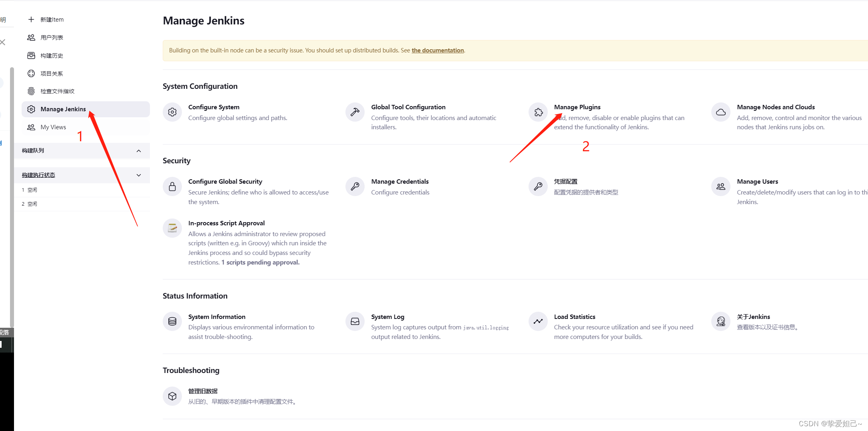868x431 pixels.
Task: Open Manage Nodes and Clouds title link
Action: point(776,107)
